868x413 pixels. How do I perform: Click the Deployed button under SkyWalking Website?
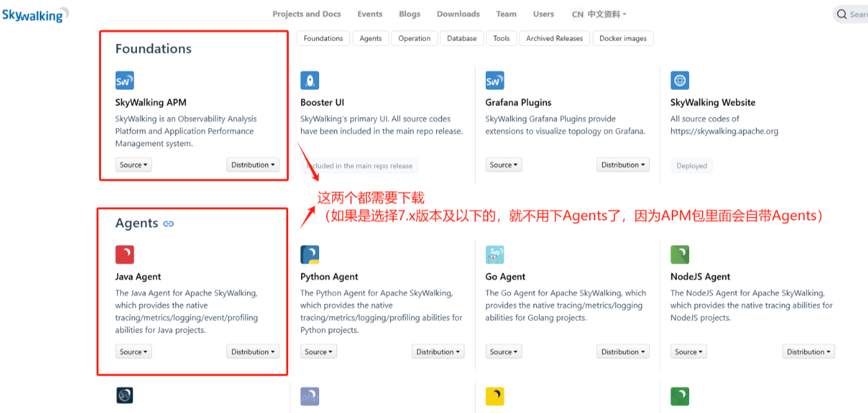(692, 166)
